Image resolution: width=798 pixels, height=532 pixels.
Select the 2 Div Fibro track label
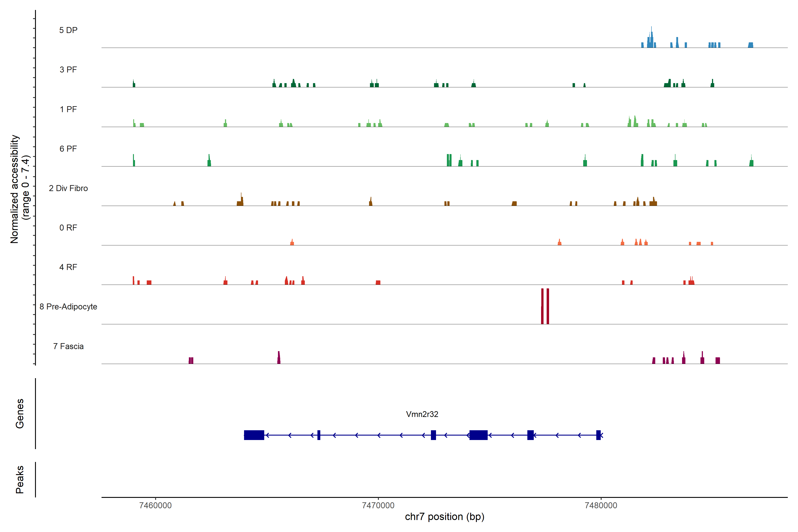pyautogui.click(x=68, y=188)
